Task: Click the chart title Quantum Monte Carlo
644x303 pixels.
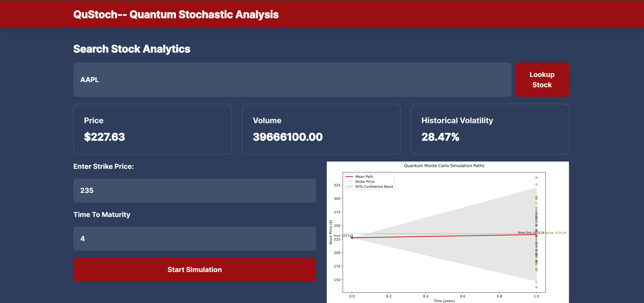Action: (444, 166)
